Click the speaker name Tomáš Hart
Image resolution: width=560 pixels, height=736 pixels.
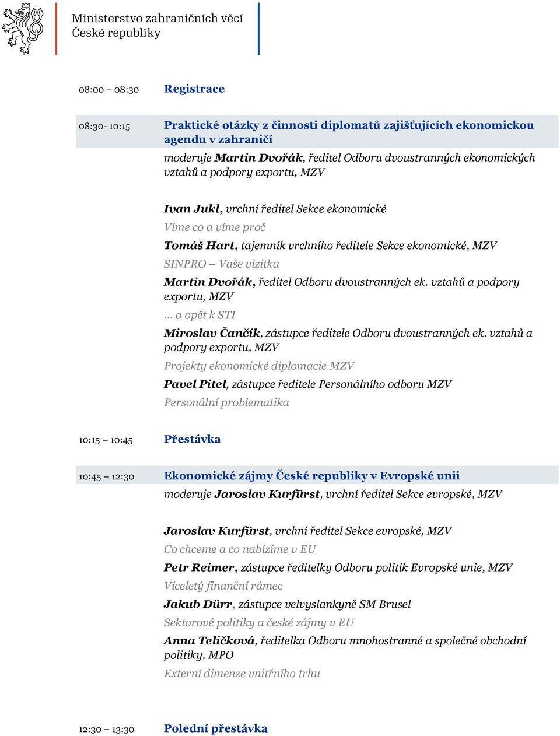[199, 246]
